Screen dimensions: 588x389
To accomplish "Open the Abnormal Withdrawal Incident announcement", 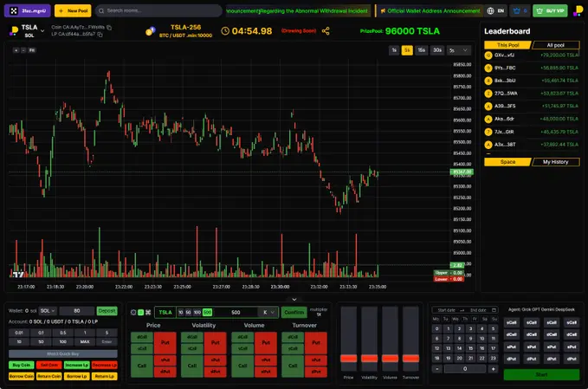I will click(298, 11).
